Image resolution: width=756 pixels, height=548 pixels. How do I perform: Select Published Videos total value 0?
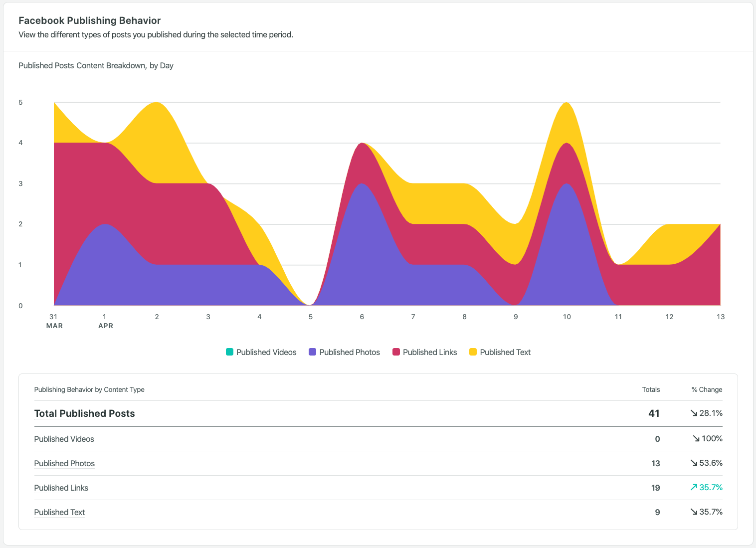coord(657,439)
